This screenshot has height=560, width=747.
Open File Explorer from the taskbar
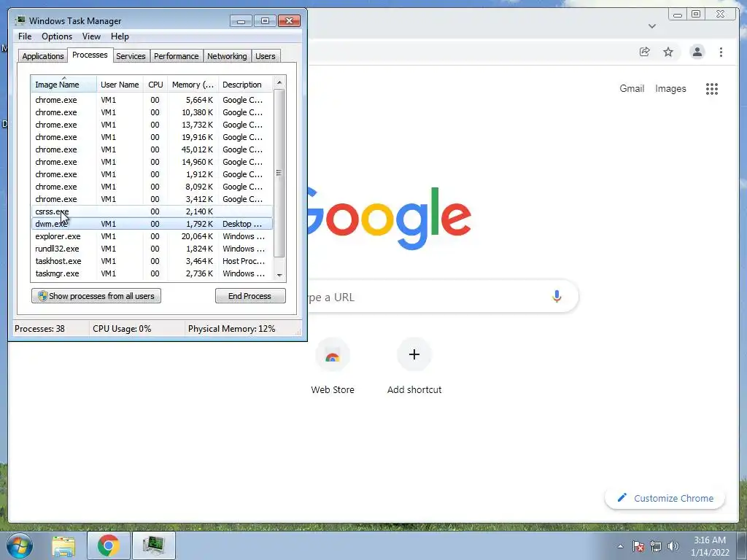(63, 545)
